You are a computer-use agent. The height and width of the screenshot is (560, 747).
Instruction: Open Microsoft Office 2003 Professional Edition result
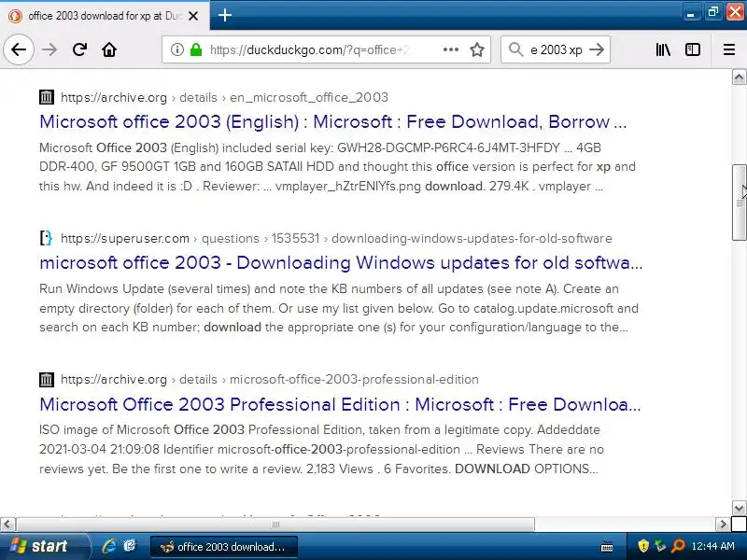pos(340,404)
